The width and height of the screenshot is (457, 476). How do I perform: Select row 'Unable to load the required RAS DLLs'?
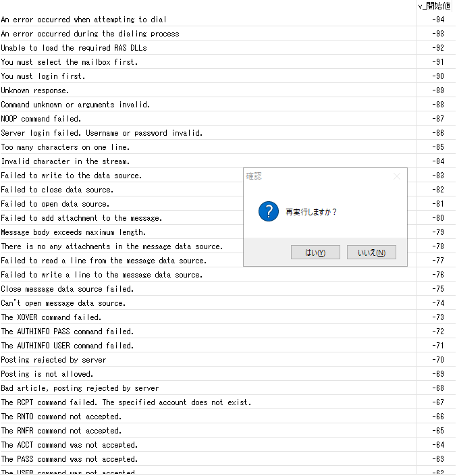74,48
